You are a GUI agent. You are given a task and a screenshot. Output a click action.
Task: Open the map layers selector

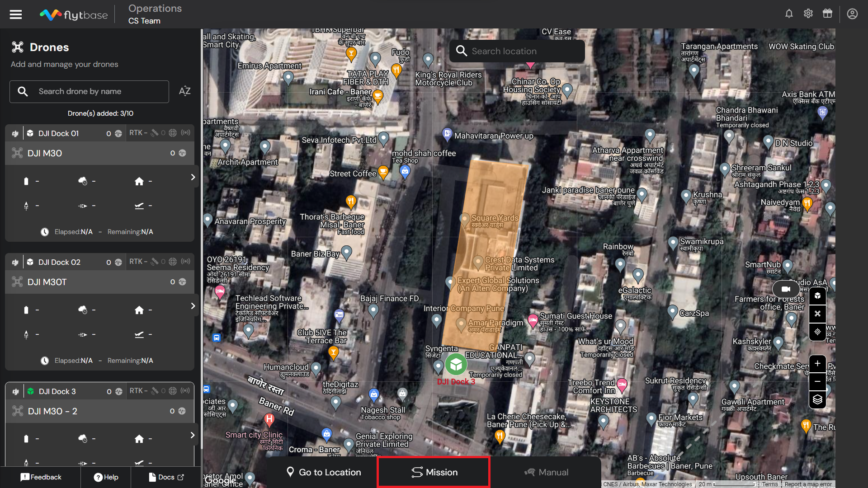817,399
